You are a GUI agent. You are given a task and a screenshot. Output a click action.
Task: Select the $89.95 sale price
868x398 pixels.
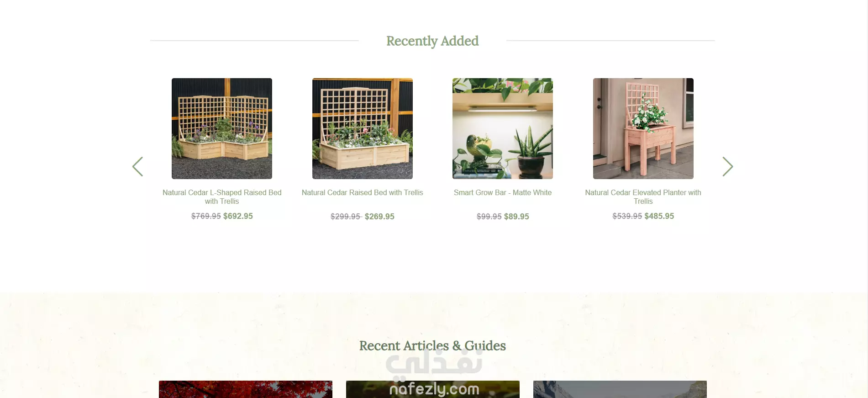[516, 217]
